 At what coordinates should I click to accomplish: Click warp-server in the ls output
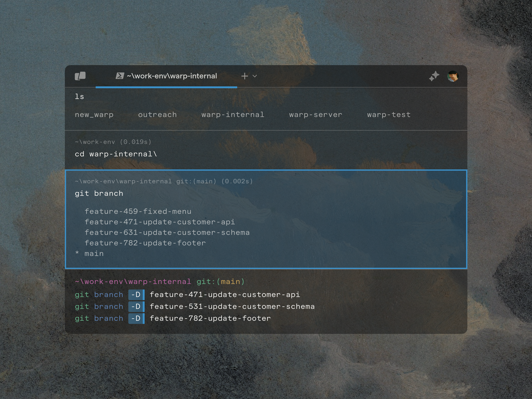316,115
